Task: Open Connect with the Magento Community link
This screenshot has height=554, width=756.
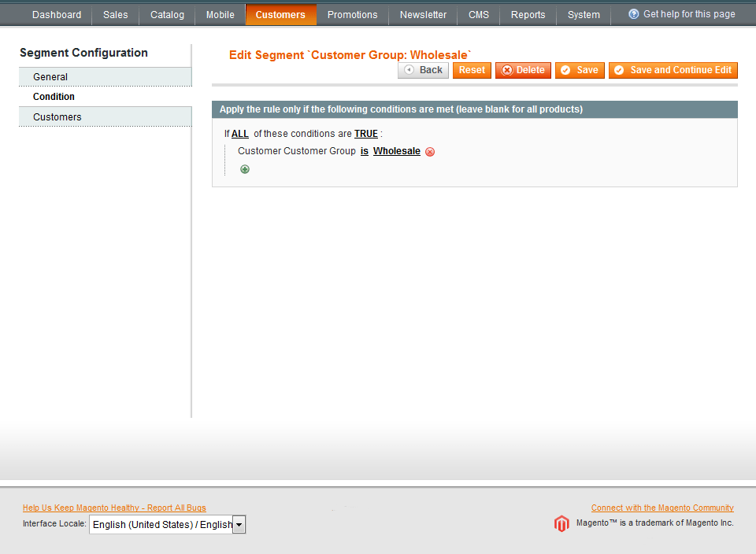Action: click(x=662, y=508)
